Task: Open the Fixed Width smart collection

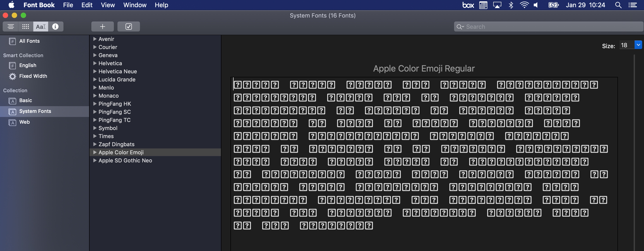Action: click(x=33, y=76)
